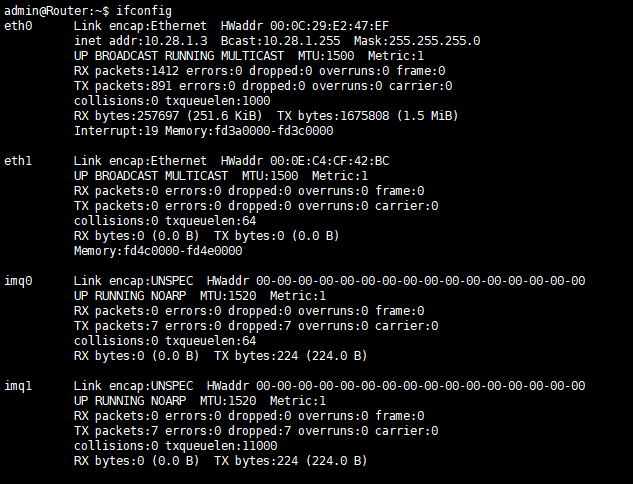Screen dimensions: 633x484
Task: Click imq0 MTU:1520 value
Action: (228, 296)
